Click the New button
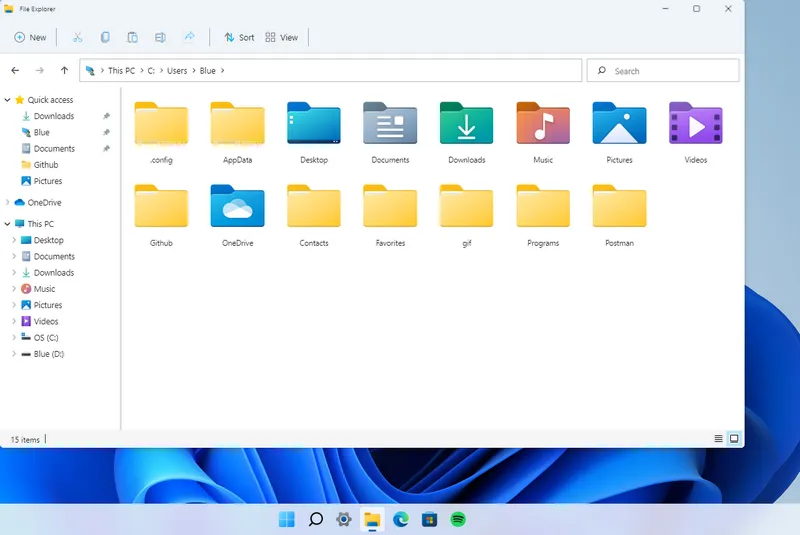The width and height of the screenshot is (800, 535). (x=30, y=37)
